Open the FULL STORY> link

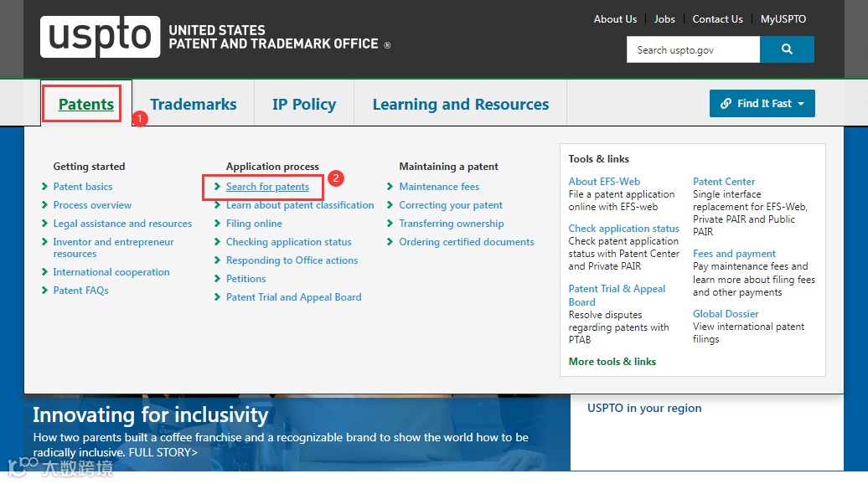pyautogui.click(x=163, y=452)
